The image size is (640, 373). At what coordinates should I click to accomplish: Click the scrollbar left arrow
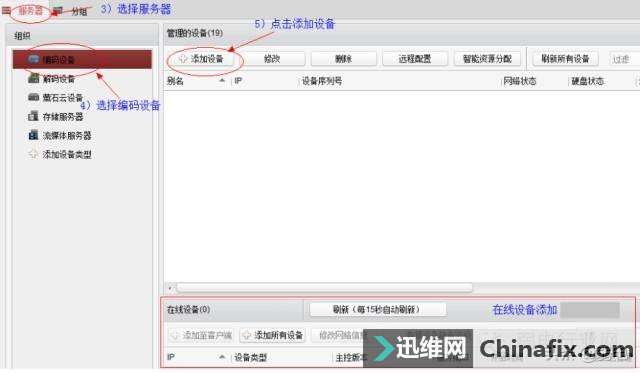pyautogui.click(x=170, y=288)
